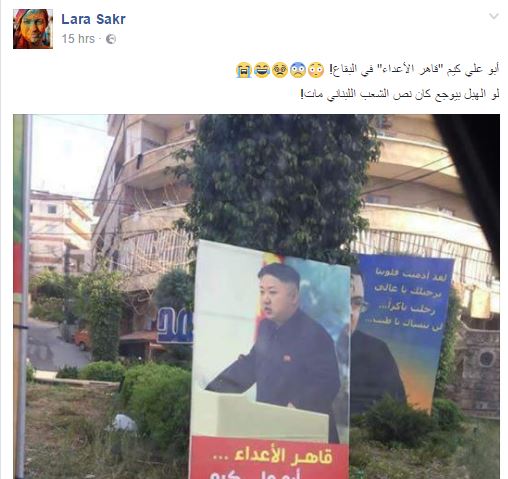Open the 15 hrs timestamp link
508x479 pixels.
[x=78, y=39]
